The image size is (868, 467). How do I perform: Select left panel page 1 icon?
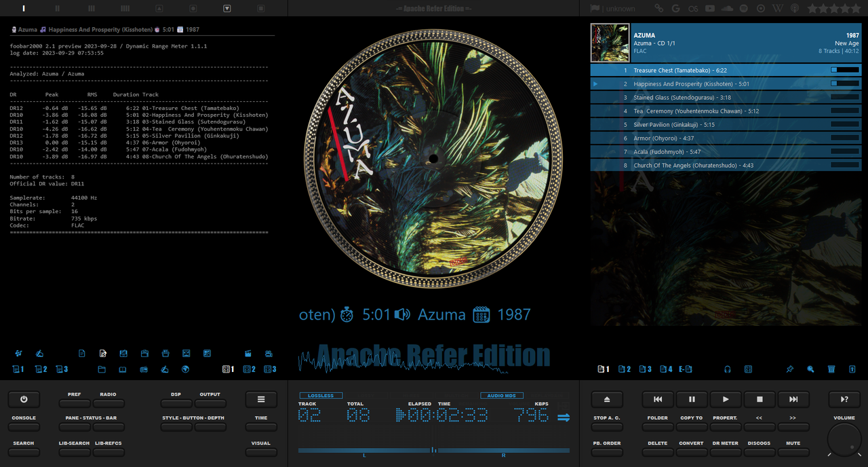pos(18,369)
